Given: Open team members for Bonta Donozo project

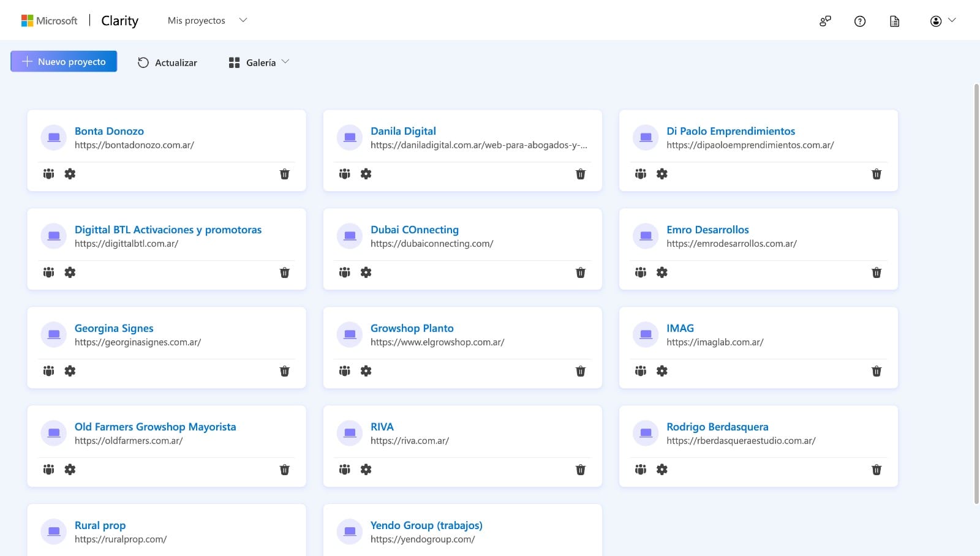Looking at the screenshot, I should point(48,174).
